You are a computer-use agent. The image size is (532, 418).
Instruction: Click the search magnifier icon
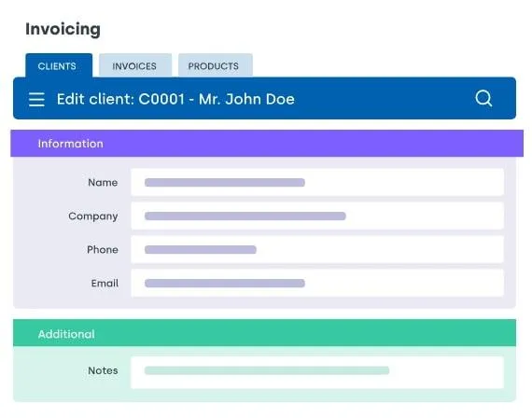tap(483, 98)
